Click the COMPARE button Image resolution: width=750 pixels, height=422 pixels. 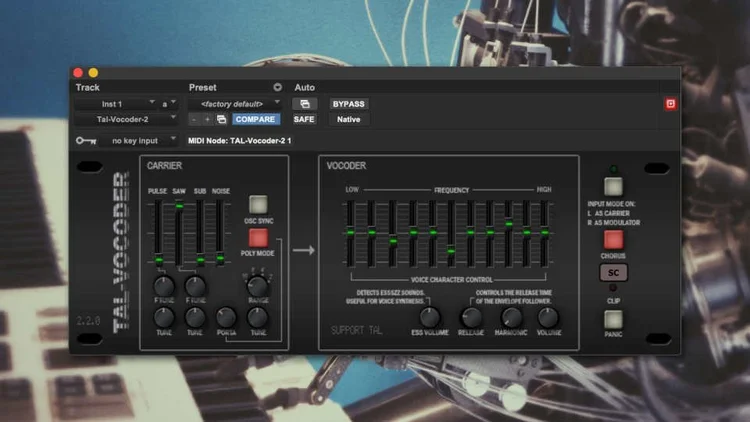pos(255,119)
